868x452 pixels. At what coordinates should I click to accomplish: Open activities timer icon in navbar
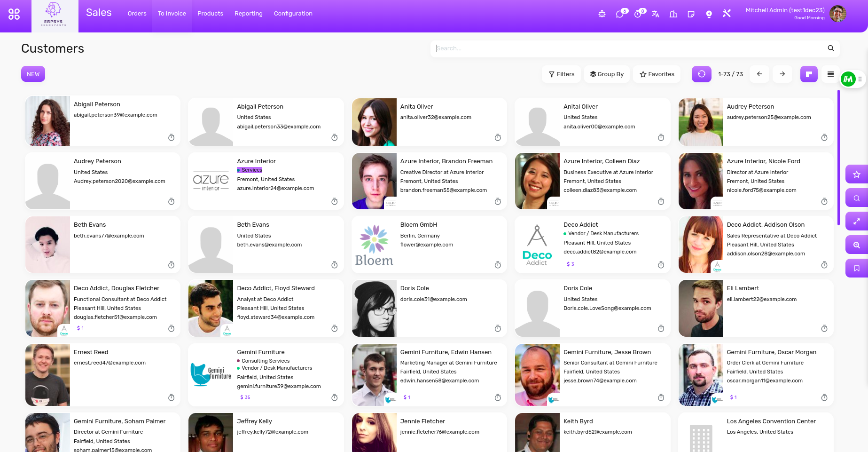click(x=638, y=14)
